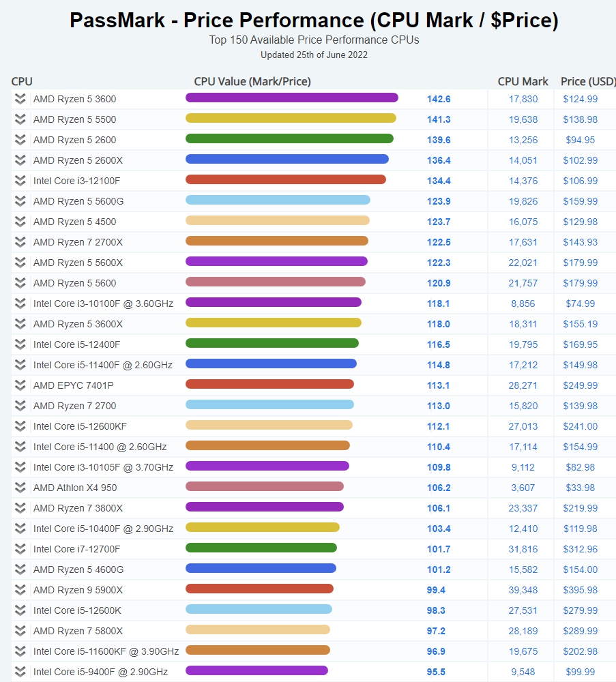Expand the AMD Ryzen 5 5600G row chevron

(20, 201)
